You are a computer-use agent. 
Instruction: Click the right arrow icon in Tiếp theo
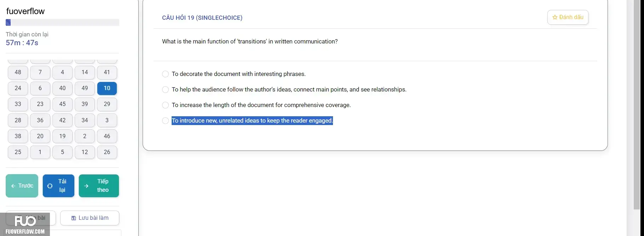tap(86, 186)
